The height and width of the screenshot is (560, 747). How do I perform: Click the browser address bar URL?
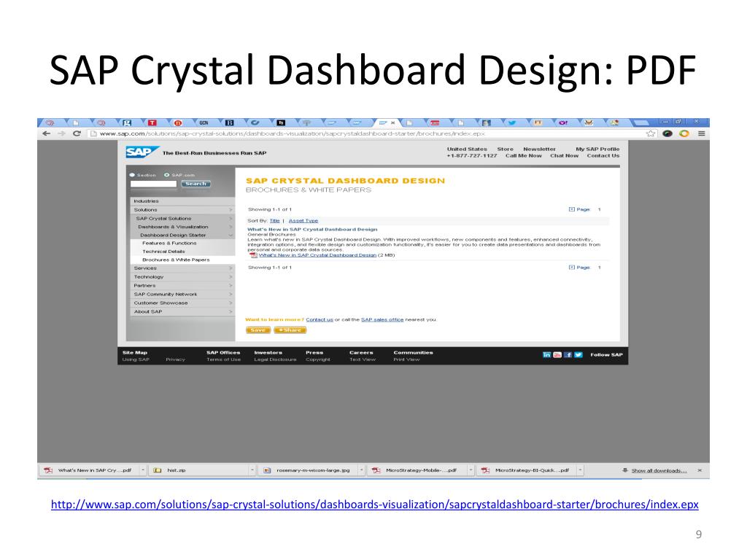click(292, 134)
